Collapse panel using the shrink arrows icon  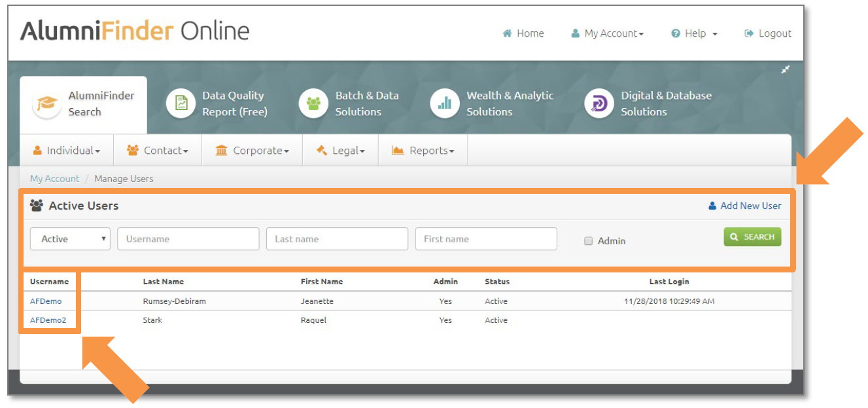pyautogui.click(x=785, y=69)
